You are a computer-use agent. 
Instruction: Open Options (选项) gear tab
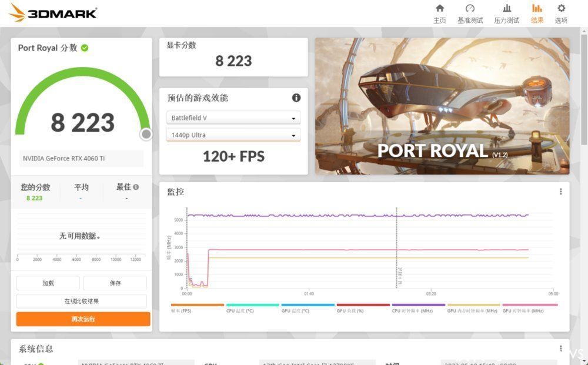click(x=561, y=14)
